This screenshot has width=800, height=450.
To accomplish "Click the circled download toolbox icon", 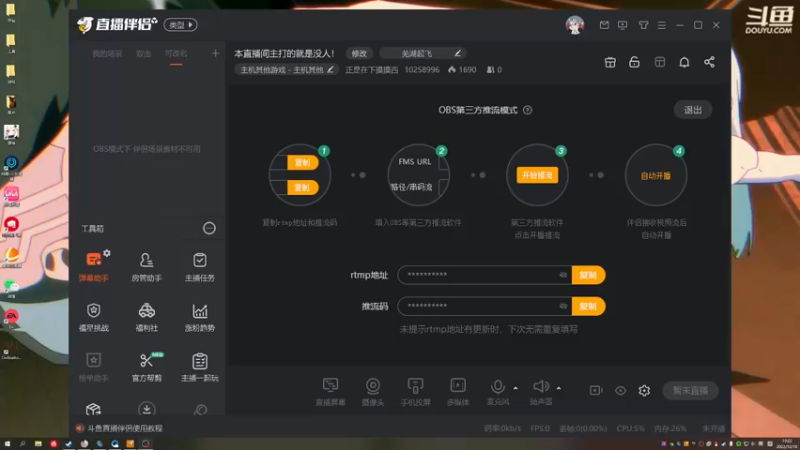I will [146, 409].
